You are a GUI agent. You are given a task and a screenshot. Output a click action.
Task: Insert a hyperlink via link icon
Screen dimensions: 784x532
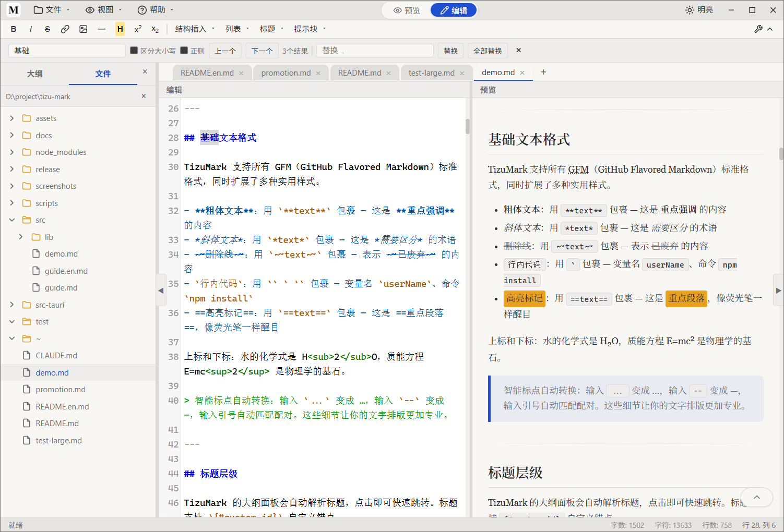click(65, 29)
